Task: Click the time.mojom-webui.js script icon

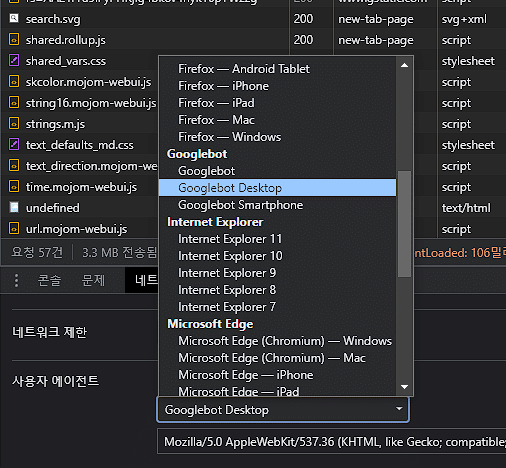Action: [x=14, y=186]
